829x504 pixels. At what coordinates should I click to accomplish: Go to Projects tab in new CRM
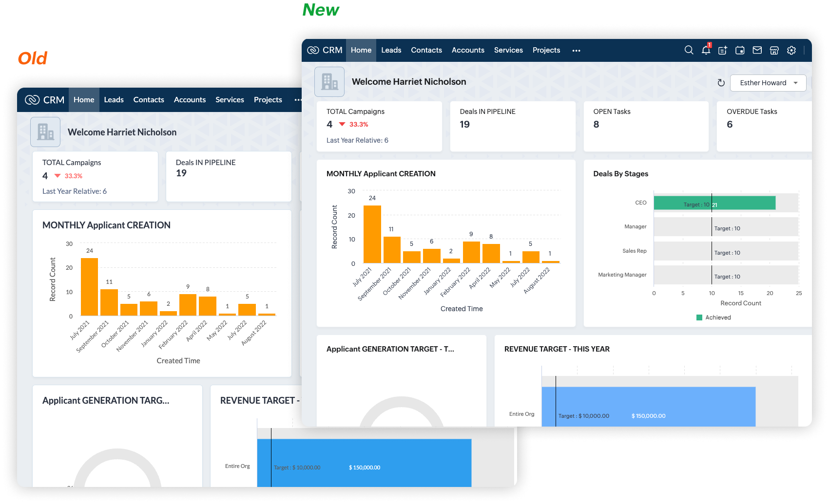click(x=546, y=50)
